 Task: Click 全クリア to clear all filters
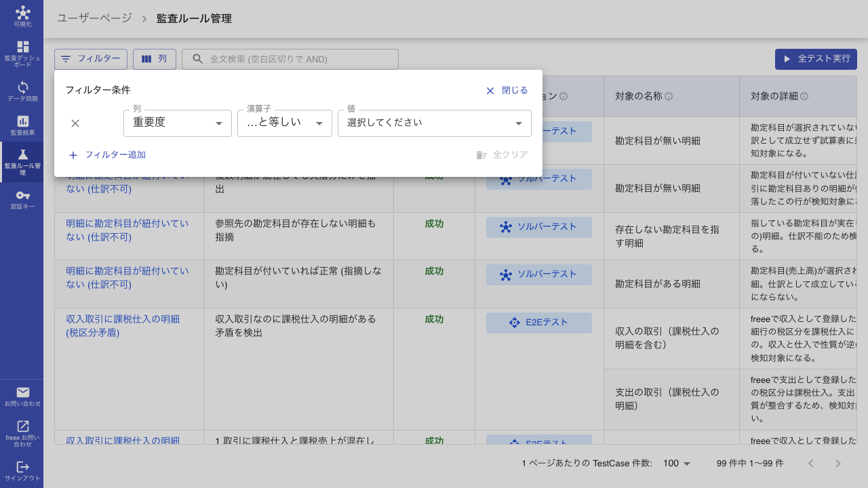tap(502, 155)
